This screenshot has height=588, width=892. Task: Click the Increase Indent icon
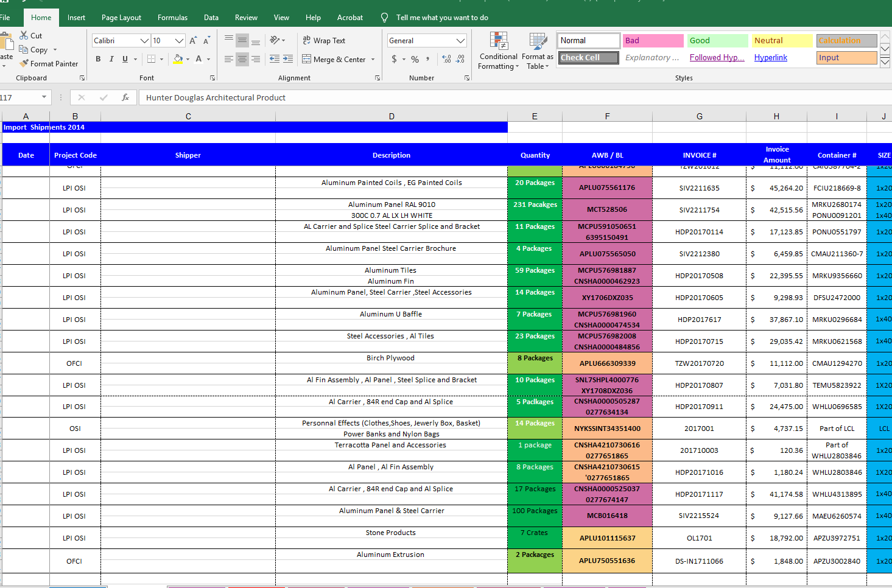tap(288, 59)
